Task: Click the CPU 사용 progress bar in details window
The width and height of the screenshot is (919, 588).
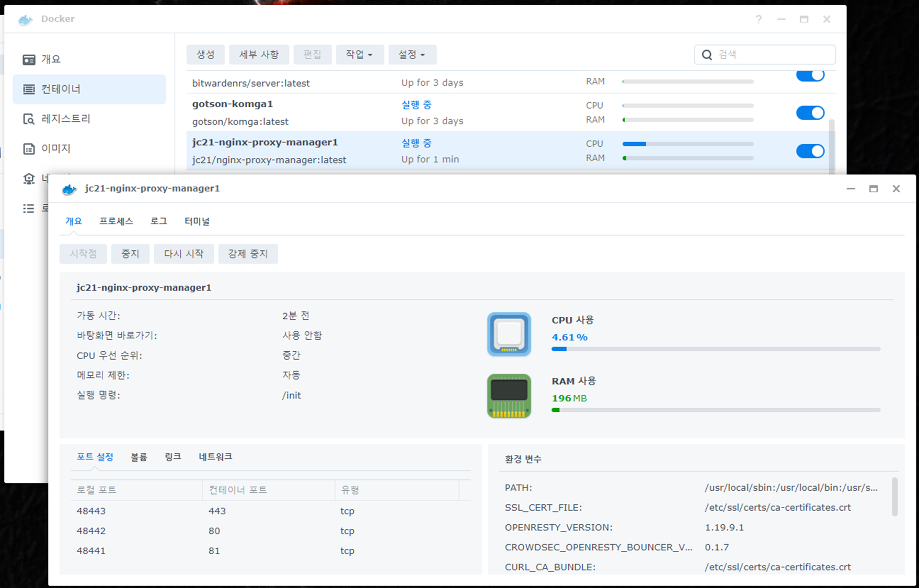Action: (x=716, y=349)
